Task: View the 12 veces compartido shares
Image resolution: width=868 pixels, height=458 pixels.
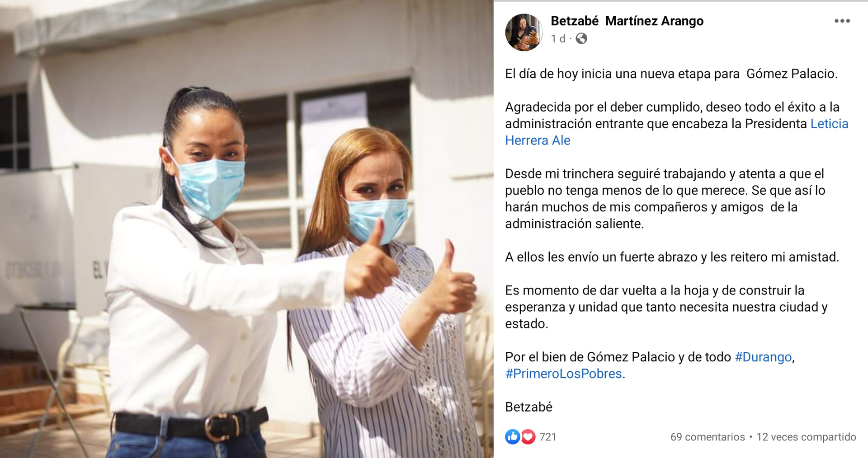Action: [x=806, y=437]
